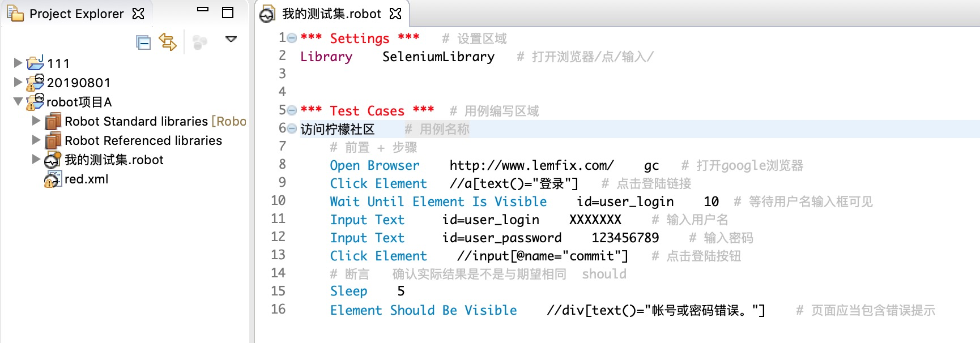
Task: Expand Robot Standard libraries node
Action: 36,121
